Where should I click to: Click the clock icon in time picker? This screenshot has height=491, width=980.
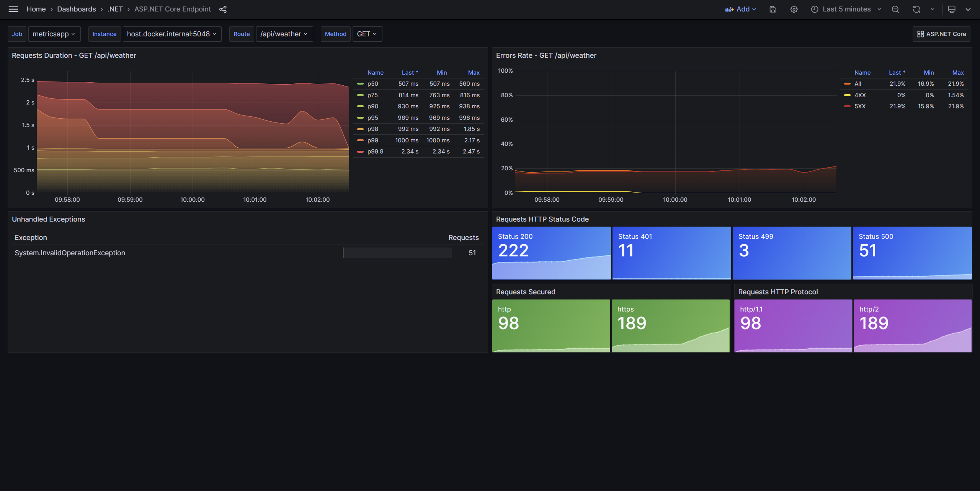(x=815, y=9)
